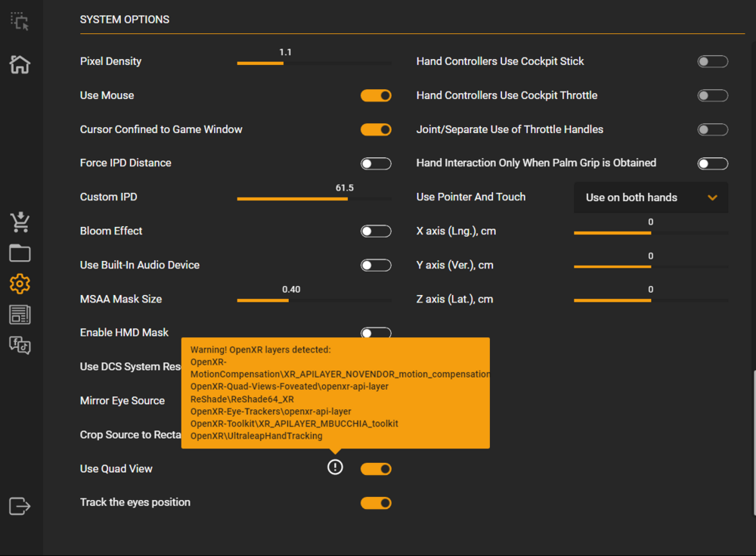Viewport: 756px width, 556px height.
Task: Open the language translation icon
Action: [20, 345]
